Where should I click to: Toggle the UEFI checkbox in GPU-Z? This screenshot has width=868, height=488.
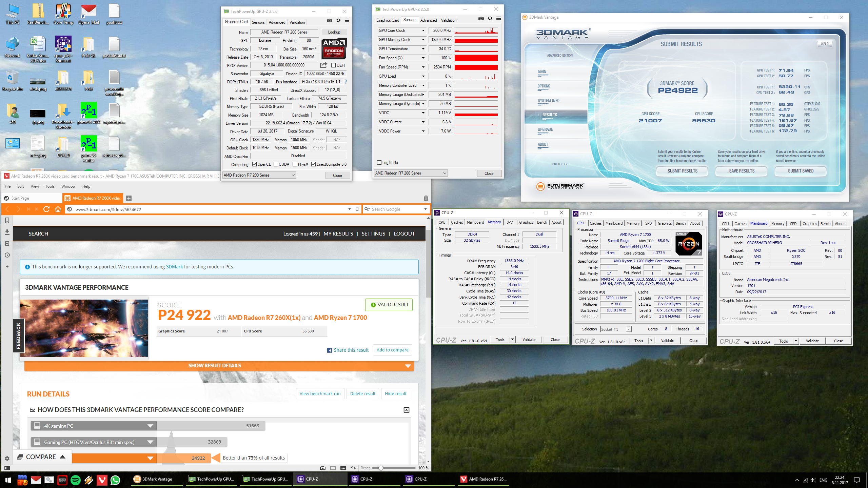click(333, 65)
